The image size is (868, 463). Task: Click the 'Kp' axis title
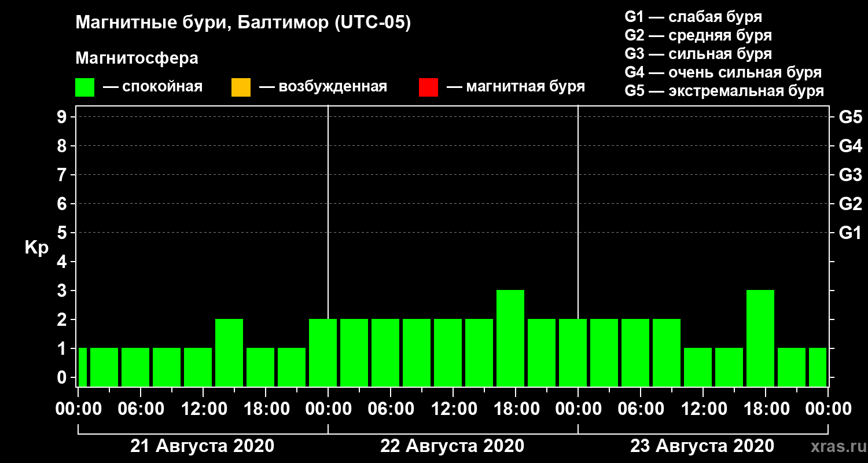pos(36,247)
